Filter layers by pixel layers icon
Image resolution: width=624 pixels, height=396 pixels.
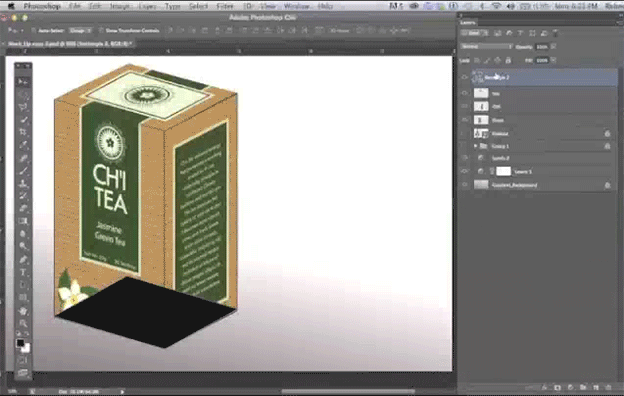tap(497, 33)
